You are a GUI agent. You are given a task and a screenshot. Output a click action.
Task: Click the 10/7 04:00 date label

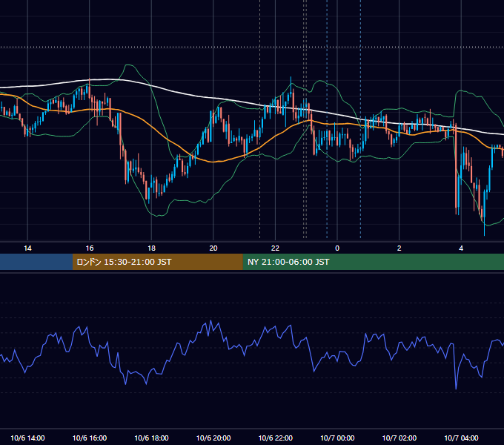tap(461, 438)
